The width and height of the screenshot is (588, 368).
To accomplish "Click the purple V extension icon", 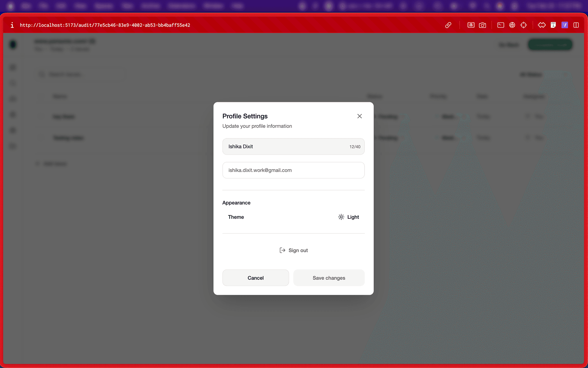I will (x=564, y=25).
